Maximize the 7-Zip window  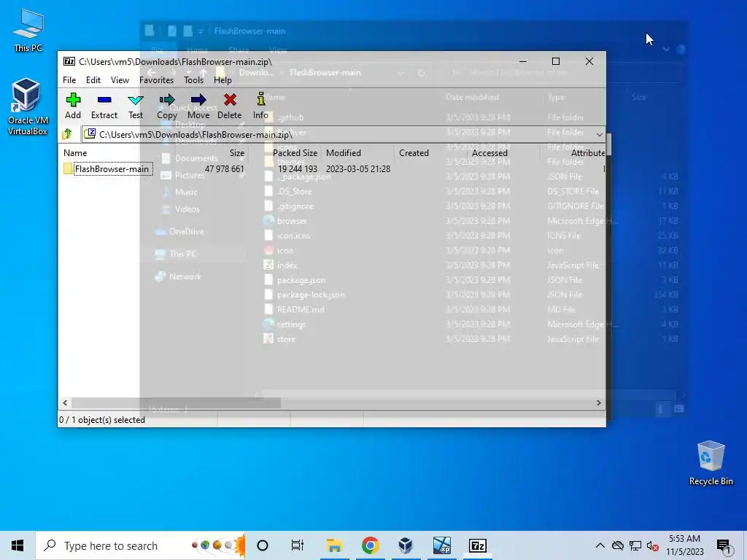pos(555,61)
